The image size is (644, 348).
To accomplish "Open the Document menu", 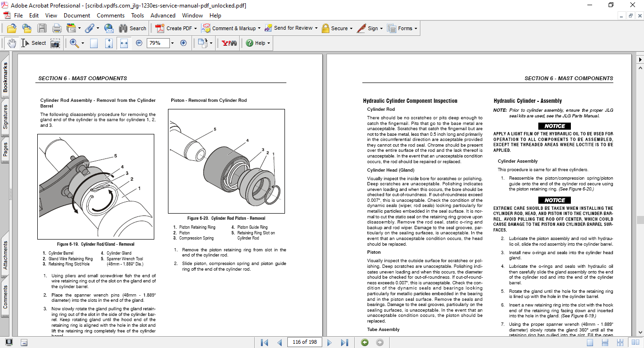I will pos(77,16).
